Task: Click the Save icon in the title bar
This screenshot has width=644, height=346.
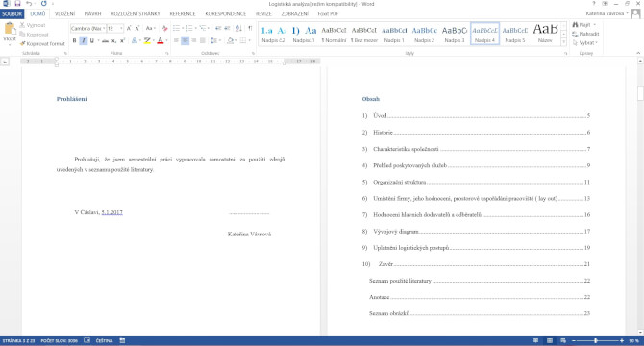Action: 17,3
